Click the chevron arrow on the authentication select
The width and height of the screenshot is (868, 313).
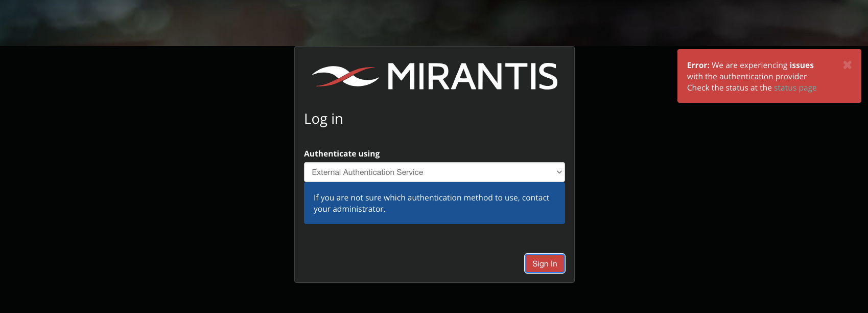click(559, 172)
